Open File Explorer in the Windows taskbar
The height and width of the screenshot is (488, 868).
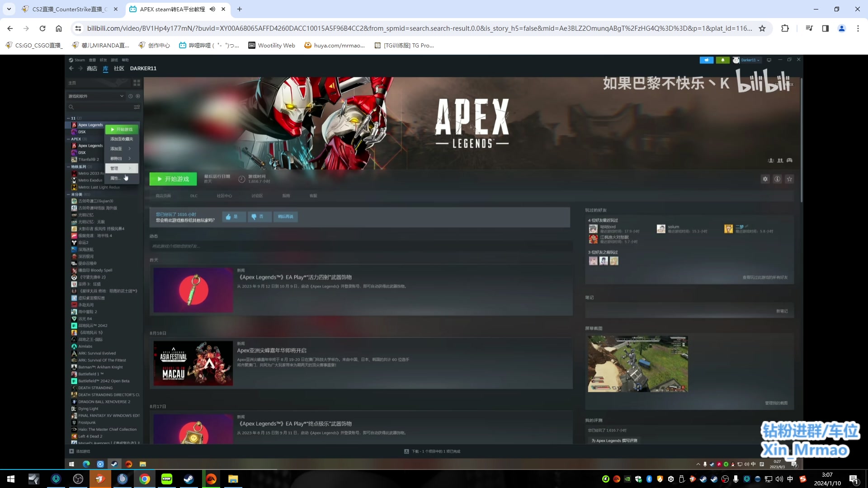233,479
